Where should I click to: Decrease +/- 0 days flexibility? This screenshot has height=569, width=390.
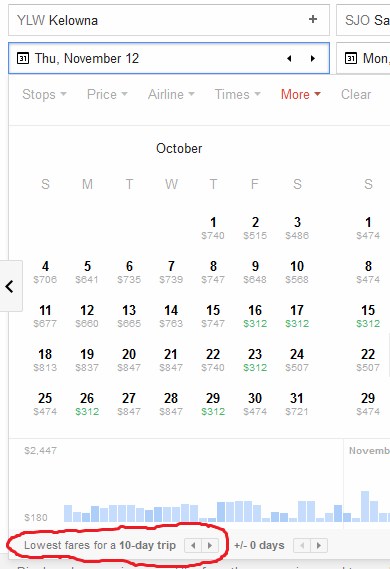coord(302,545)
